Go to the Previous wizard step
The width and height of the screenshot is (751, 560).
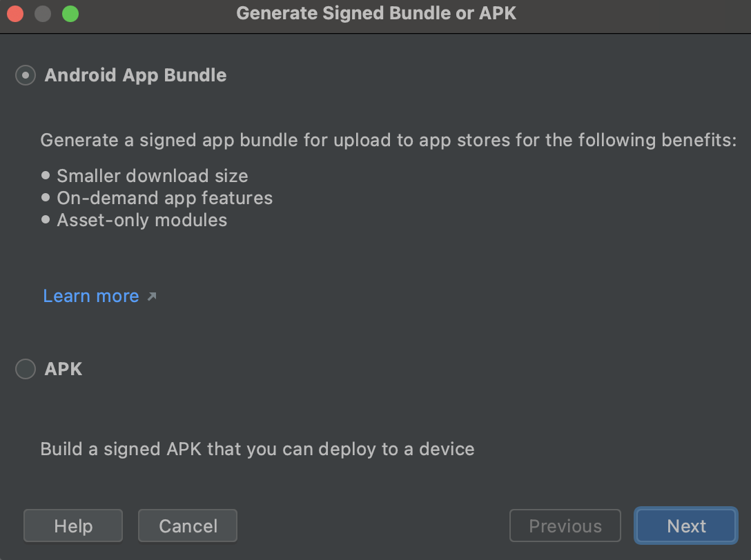(x=565, y=526)
